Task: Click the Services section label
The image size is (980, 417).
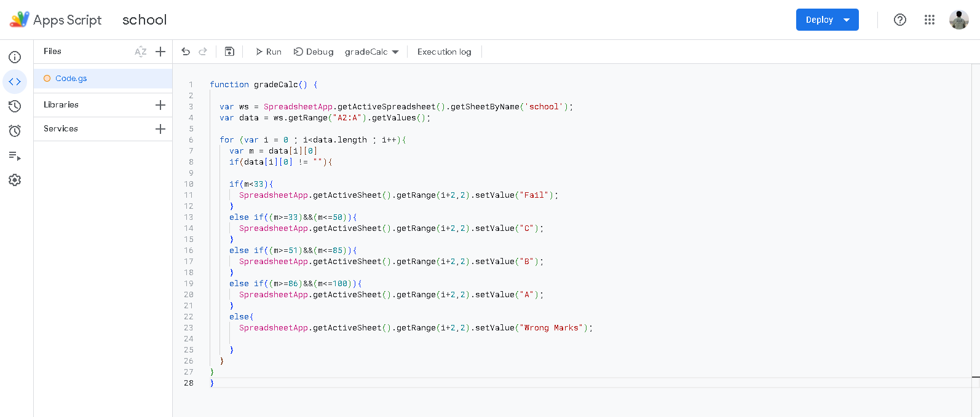Action: pyautogui.click(x=61, y=129)
